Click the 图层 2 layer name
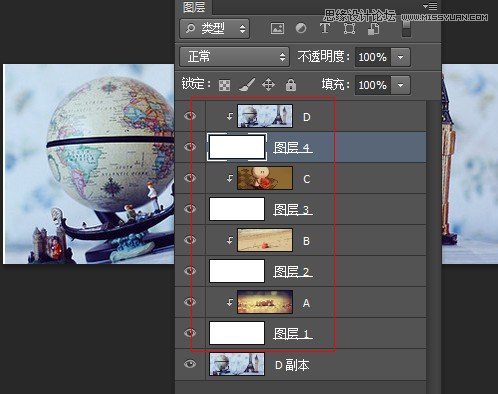 coord(293,271)
